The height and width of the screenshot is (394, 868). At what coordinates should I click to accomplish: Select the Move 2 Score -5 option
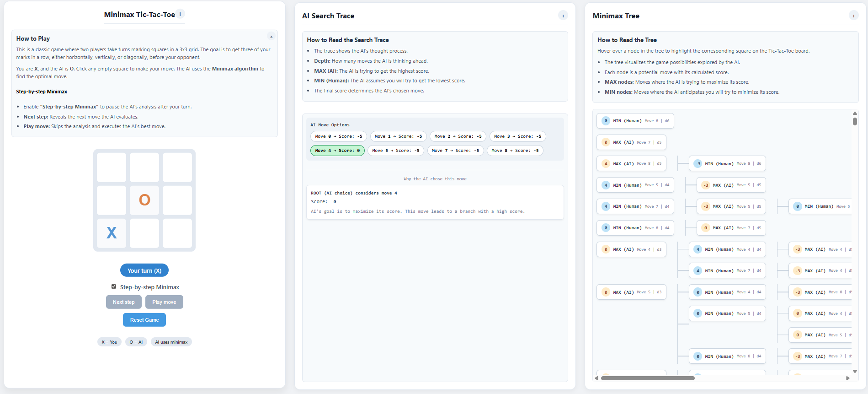(x=458, y=136)
